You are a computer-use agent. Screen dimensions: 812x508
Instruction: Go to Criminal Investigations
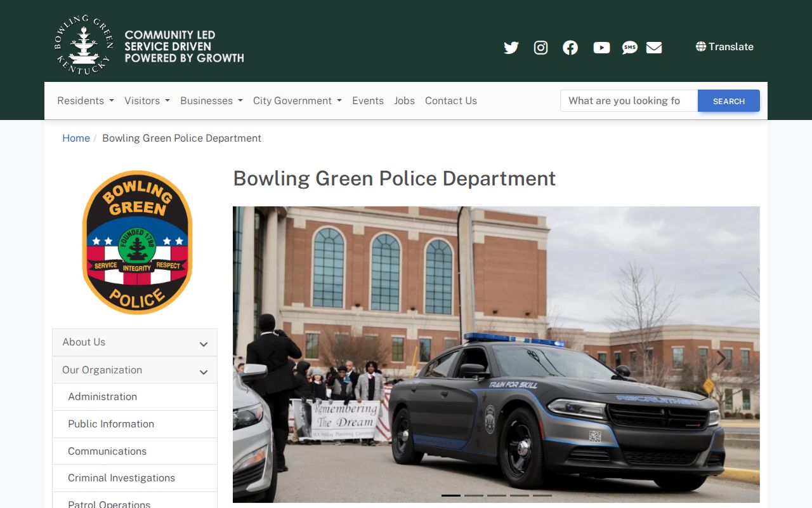(x=134, y=478)
